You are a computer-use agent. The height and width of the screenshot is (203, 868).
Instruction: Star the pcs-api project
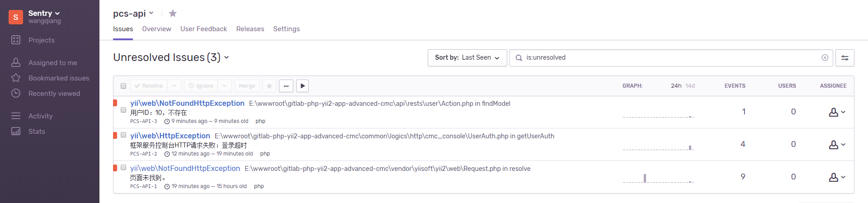click(173, 14)
